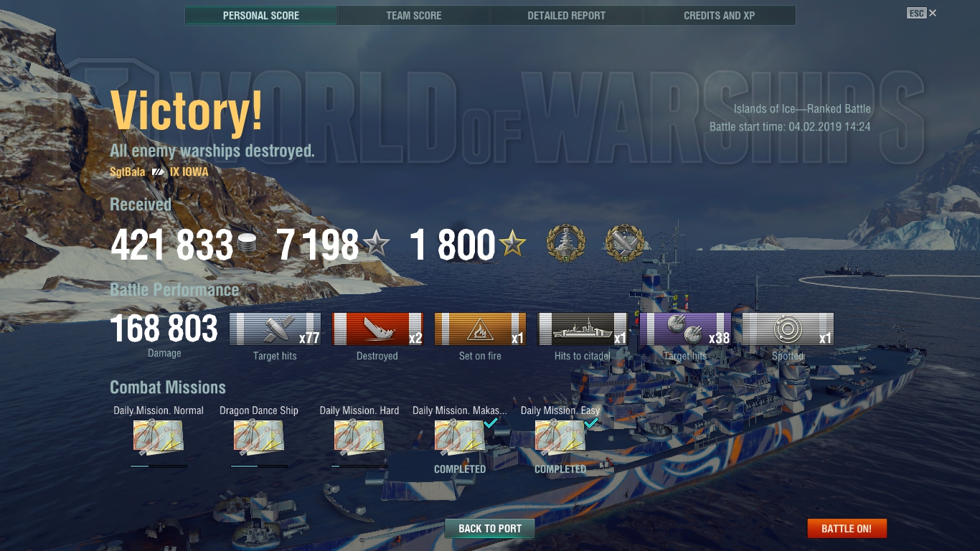
Task: Click the Back to Port button
Action: coord(490,529)
